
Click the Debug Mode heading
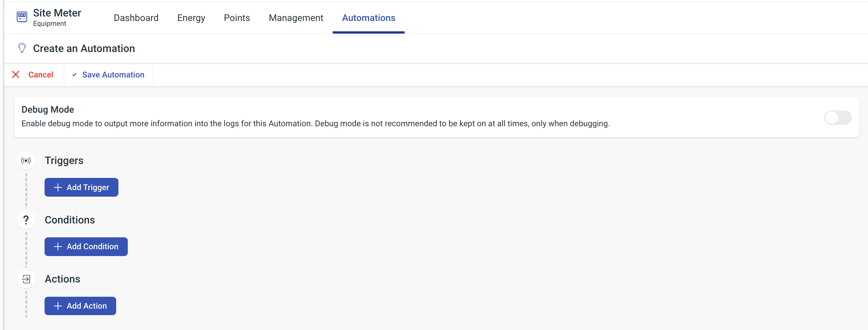click(x=47, y=109)
